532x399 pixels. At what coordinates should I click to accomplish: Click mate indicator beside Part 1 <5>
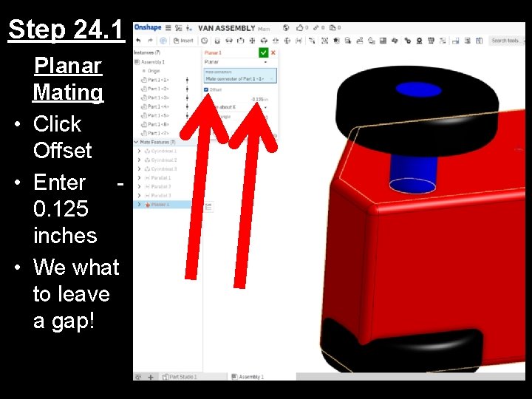(187, 115)
